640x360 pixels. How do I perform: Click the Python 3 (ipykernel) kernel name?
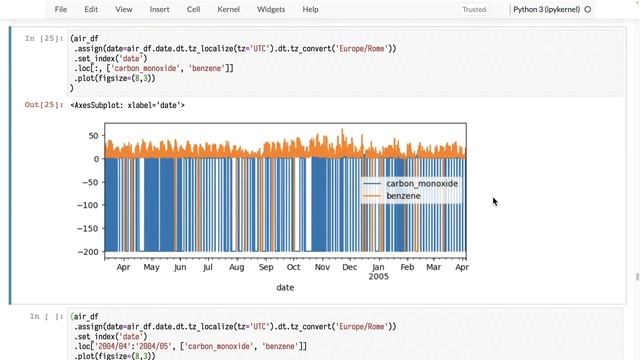(x=547, y=9)
